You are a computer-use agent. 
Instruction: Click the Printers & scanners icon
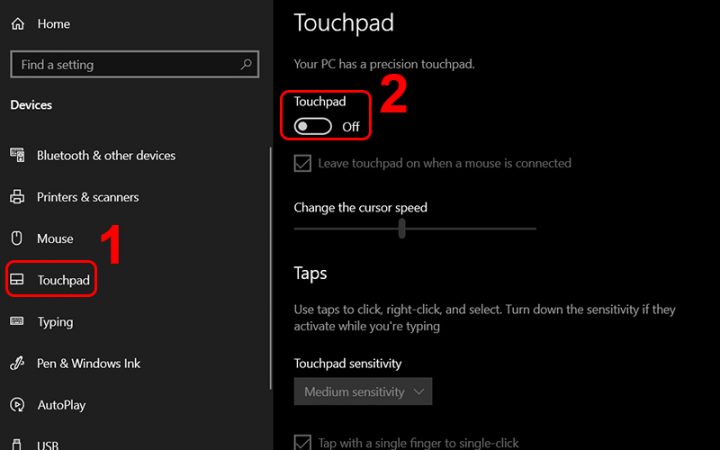click(17, 197)
